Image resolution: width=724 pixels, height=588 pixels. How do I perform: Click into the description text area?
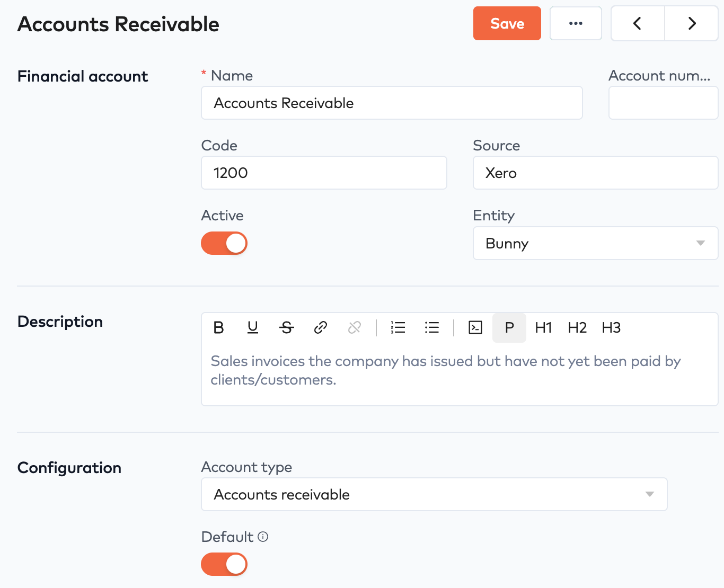click(x=460, y=374)
